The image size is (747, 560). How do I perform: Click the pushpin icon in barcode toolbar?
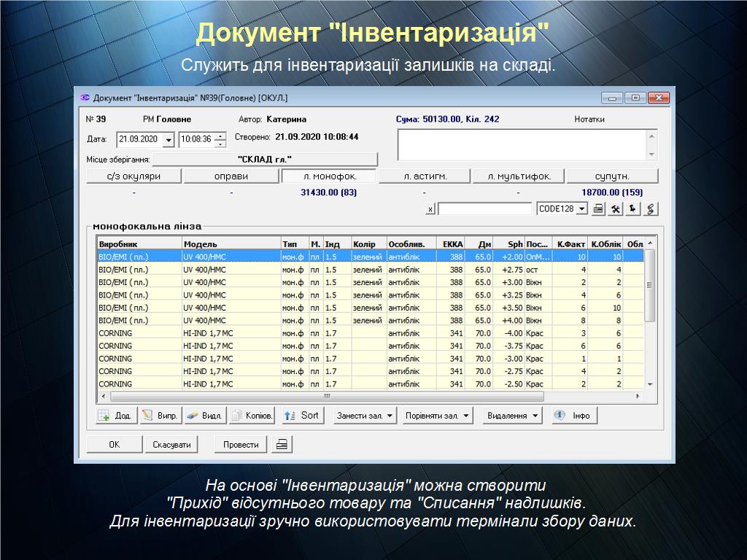(x=633, y=209)
